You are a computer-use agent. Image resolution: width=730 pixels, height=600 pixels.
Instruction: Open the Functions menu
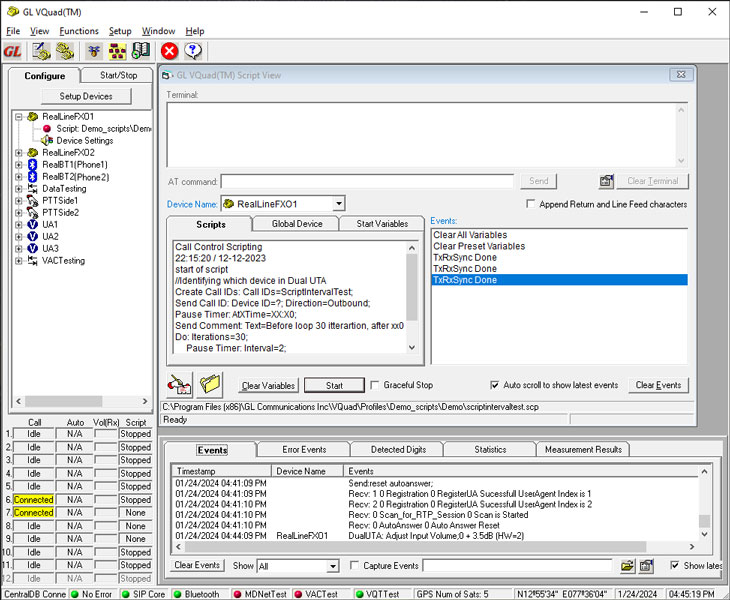pyautogui.click(x=79, y=31)
